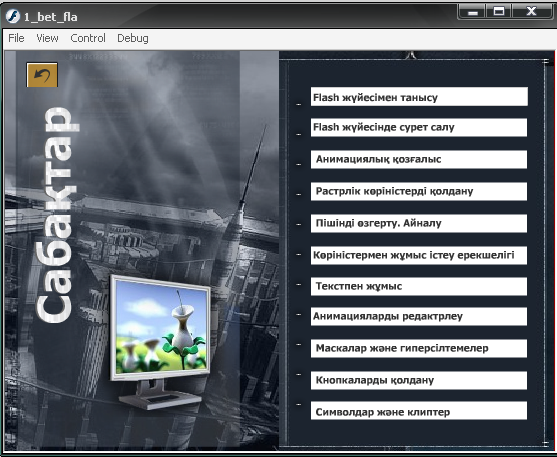
Task: Choose 'Пішінді өзгерту. Айналу' lesson
Action: [x=419, y=223]
